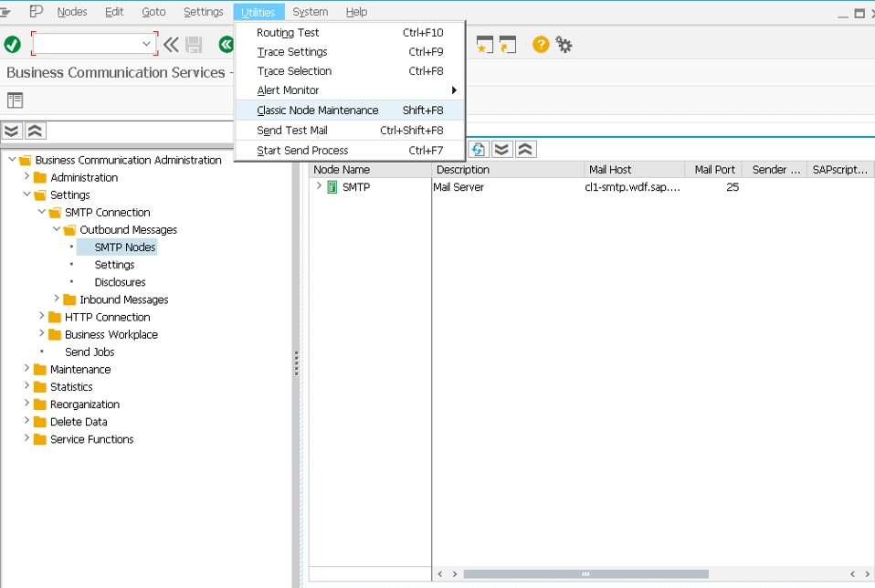The height and width of the screenshot is (588, 875).
Task: Collapse the Outbound Messages folder
Action: [x=57, y=229]
